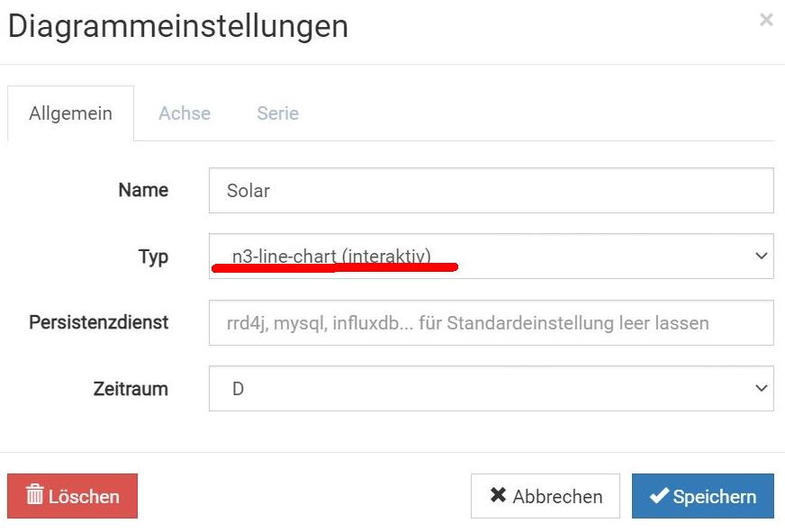
Task: Switch to the Allgemein tab
Action: [x=70, y=113]
